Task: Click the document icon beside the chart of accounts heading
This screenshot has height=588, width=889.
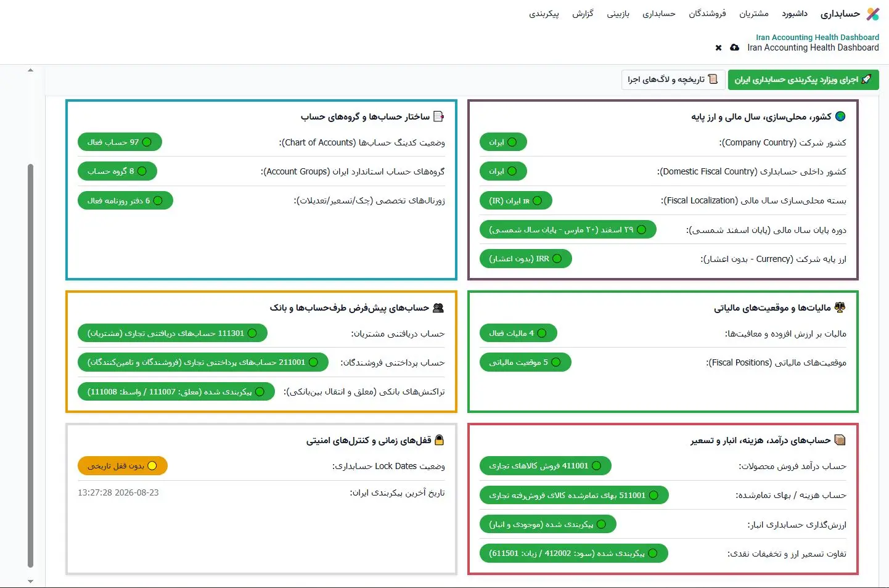Action: click(x=439, y=116)
